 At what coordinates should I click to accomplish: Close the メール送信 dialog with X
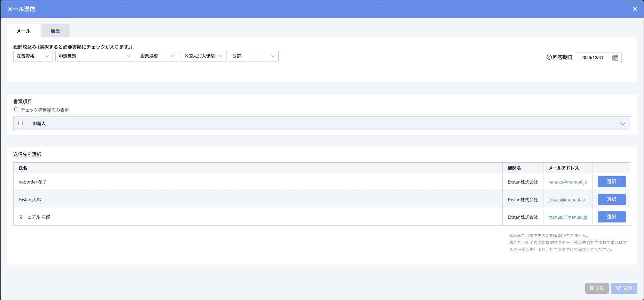pyautogui.click(x=635, y=9)
